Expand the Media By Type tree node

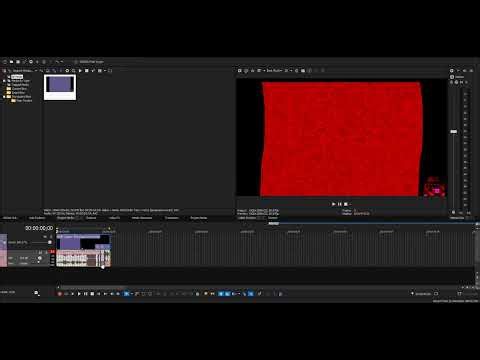click(x=4, y=81)
